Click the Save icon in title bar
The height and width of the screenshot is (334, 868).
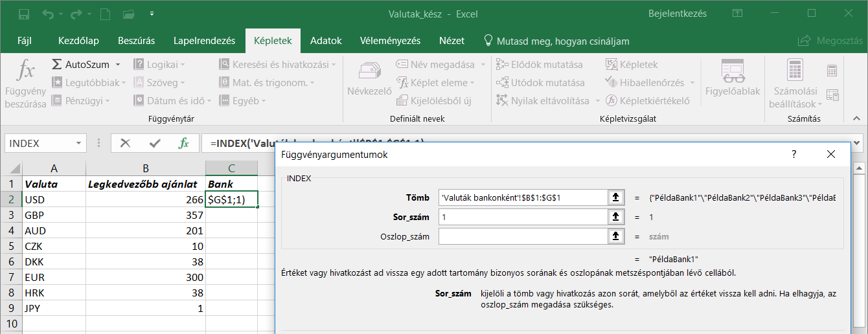pos(23,14)
